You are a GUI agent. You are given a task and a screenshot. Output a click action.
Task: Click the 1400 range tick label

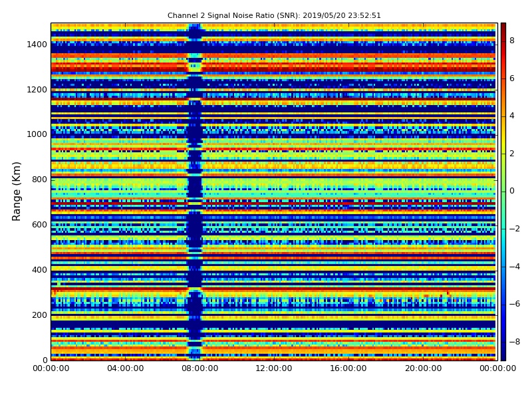point(37,45)
